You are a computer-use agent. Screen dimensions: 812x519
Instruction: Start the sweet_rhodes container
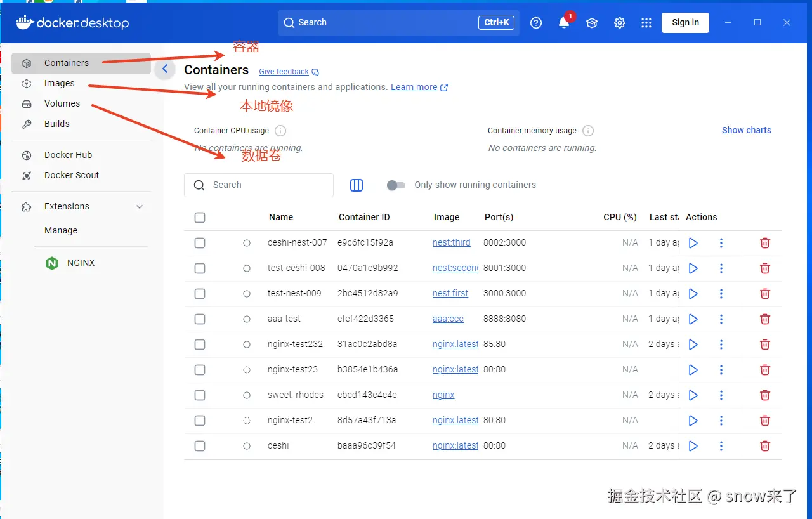[693, 395]
